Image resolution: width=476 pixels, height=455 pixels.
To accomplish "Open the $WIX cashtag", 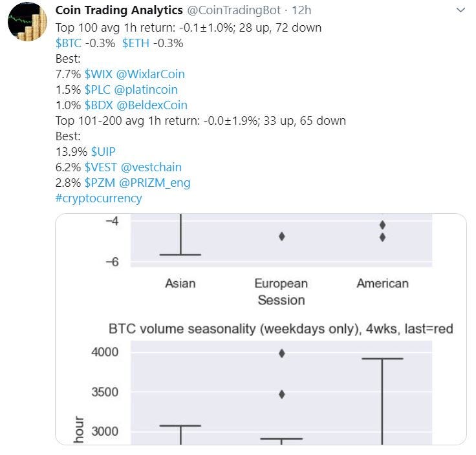I will coord(98,74).
